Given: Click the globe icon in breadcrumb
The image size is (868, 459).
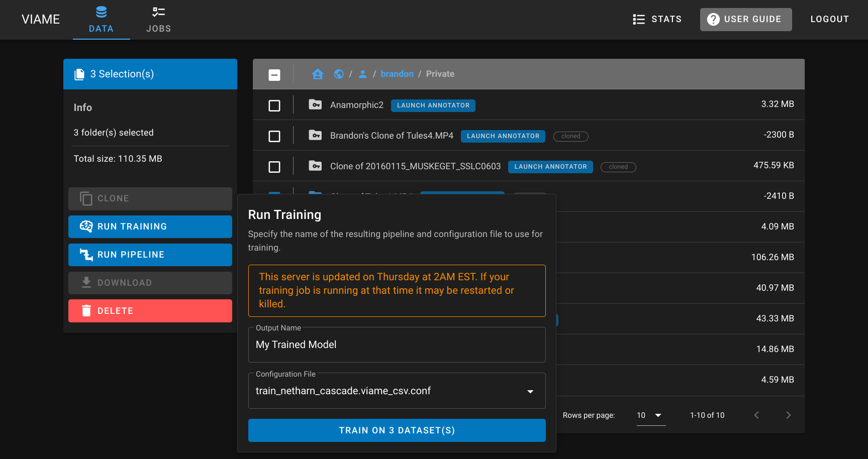Looking at the screenshot, I should pos(339,74).
